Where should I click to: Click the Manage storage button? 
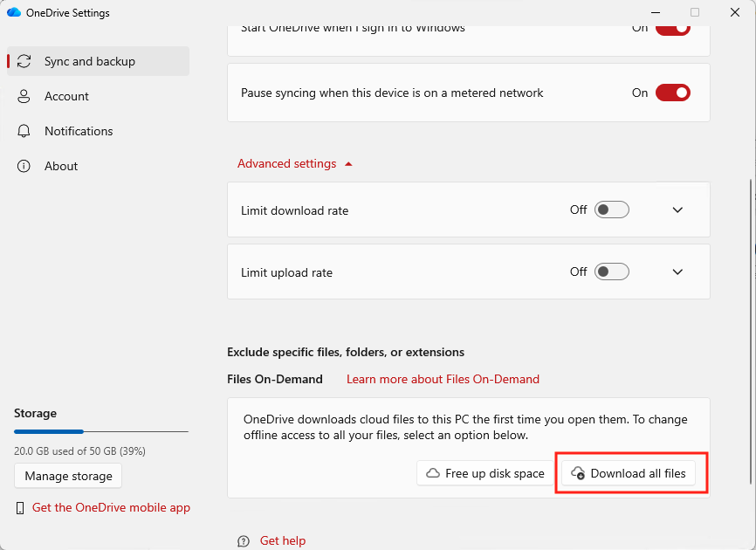pyautogui.click(x=68, y=477)
